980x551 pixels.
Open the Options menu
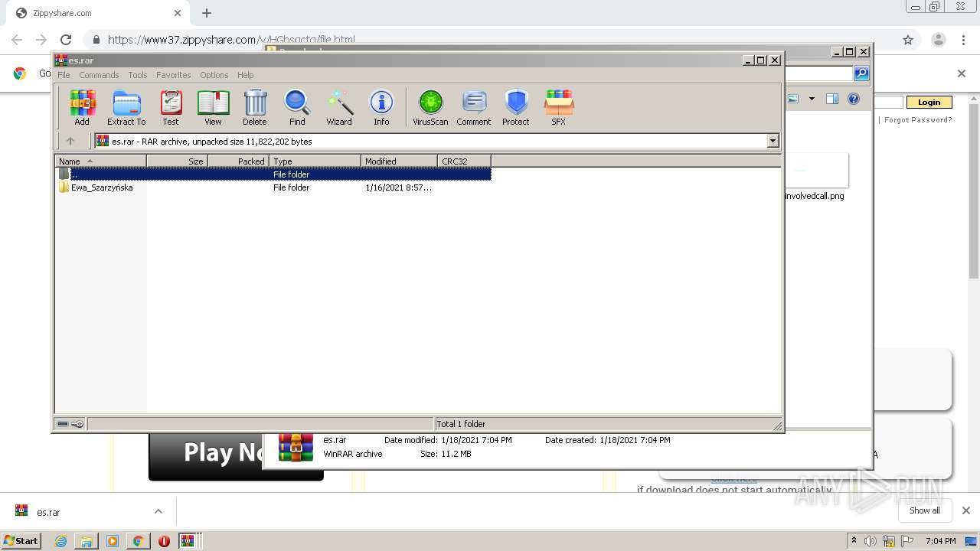click(x=214, y=75)
